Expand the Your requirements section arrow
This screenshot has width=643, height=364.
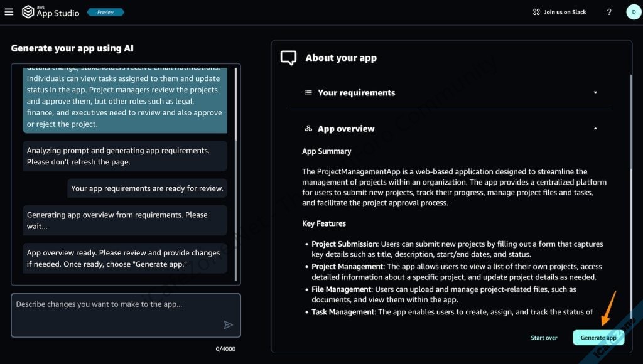[x=595, y=93]
